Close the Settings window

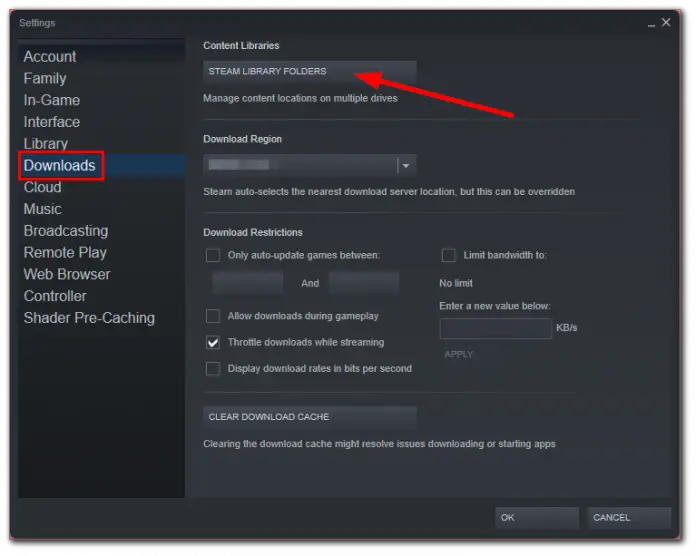[666, 22]
